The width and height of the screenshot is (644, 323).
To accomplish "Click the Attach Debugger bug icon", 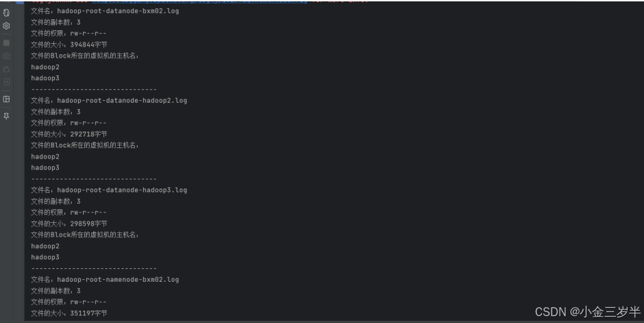I will click(x=6, y=69).
